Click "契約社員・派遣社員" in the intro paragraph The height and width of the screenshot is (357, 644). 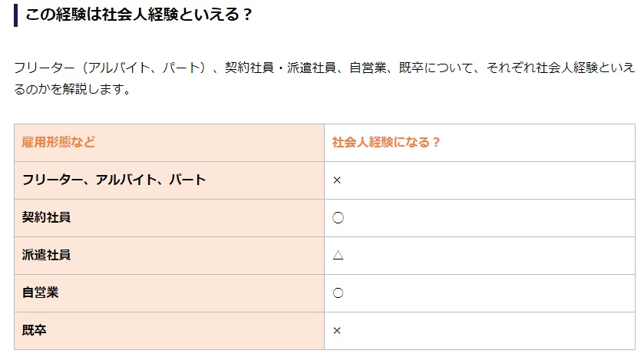281,68
